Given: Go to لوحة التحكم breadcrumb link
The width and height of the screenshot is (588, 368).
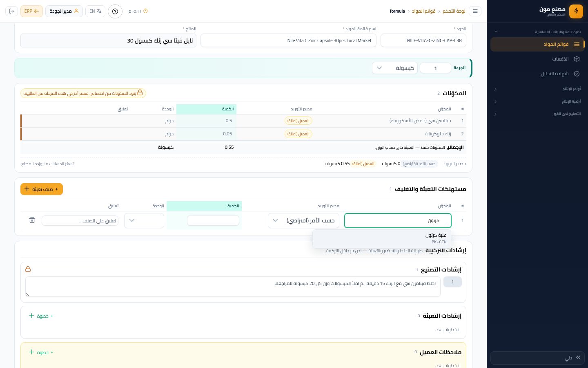Looking at the screenshot, I should tap(454, 11).
